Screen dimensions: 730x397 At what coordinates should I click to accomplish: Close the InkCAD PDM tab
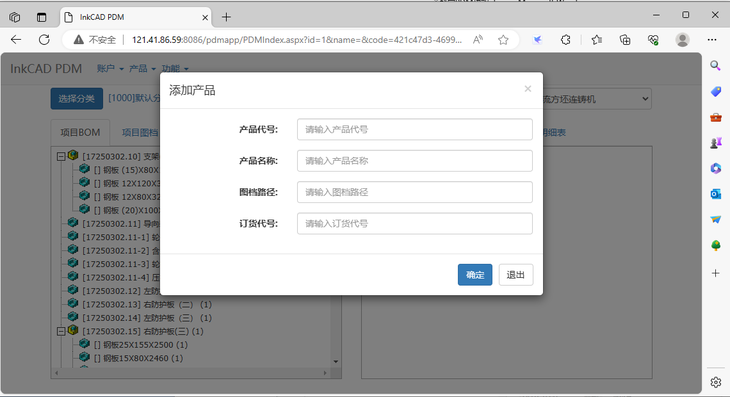click(x=205, y=17)
